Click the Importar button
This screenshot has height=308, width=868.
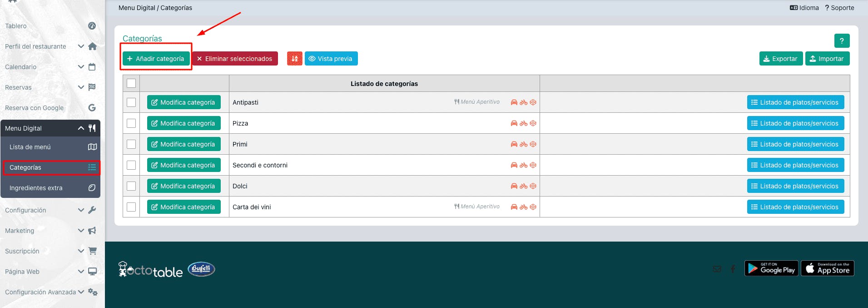(827, 59)
